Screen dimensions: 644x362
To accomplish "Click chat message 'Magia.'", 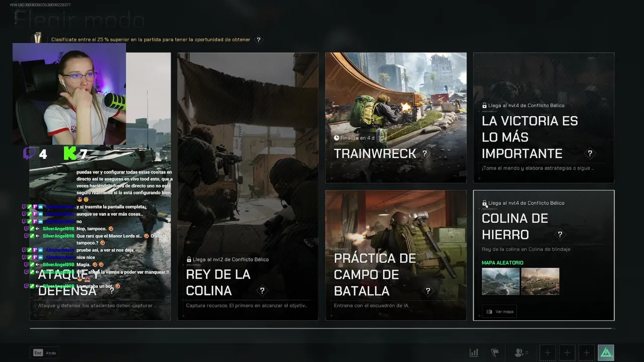I will [x=84, y=264].
